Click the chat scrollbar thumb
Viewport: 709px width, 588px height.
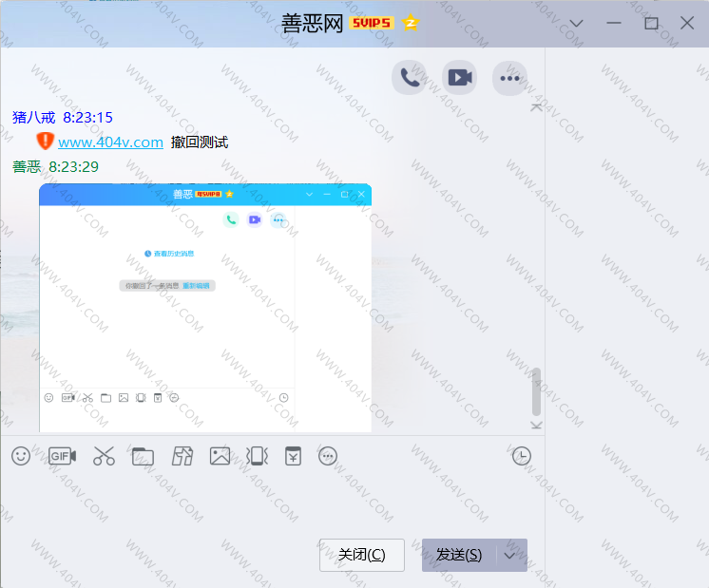536,391
